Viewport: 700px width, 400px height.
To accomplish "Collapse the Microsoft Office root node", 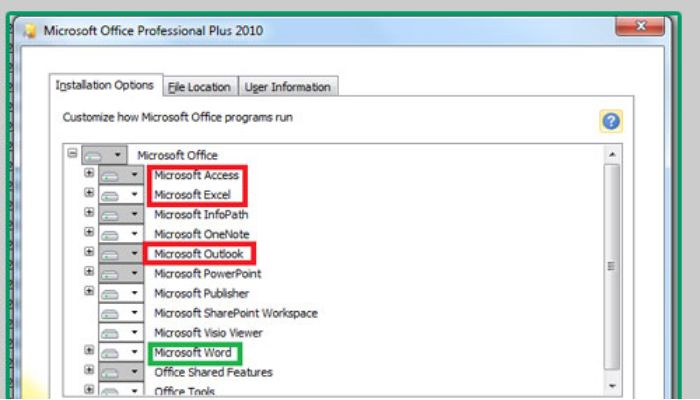I will click(x=72, y=153).
